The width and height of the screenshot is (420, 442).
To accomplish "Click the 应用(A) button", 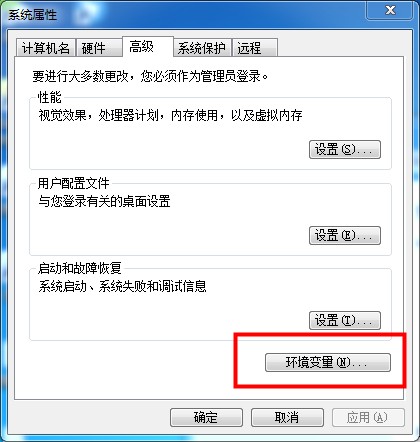I will pos(368,417).
